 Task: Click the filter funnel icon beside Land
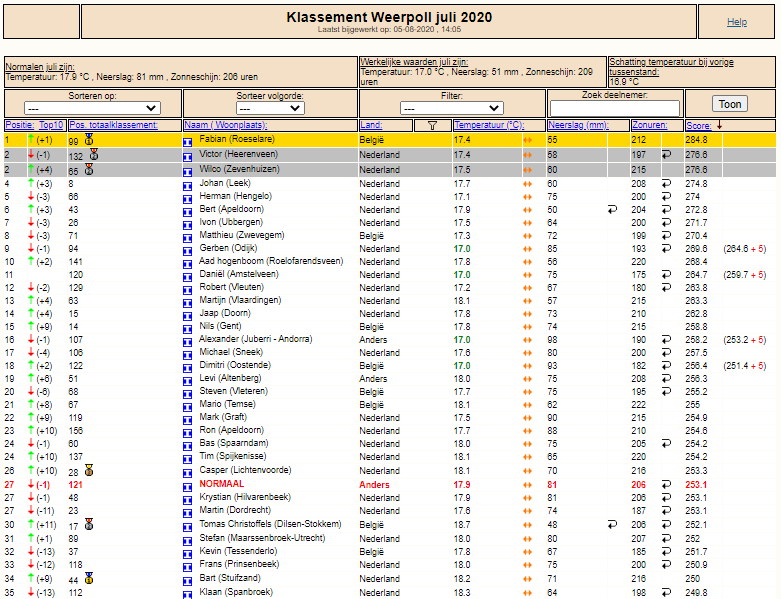432,125
